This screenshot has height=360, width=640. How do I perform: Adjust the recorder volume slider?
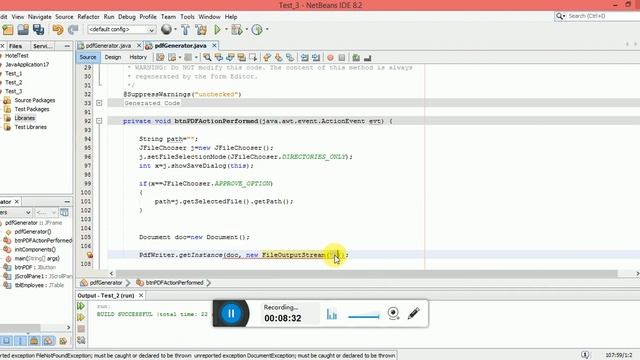pos(364,316)
